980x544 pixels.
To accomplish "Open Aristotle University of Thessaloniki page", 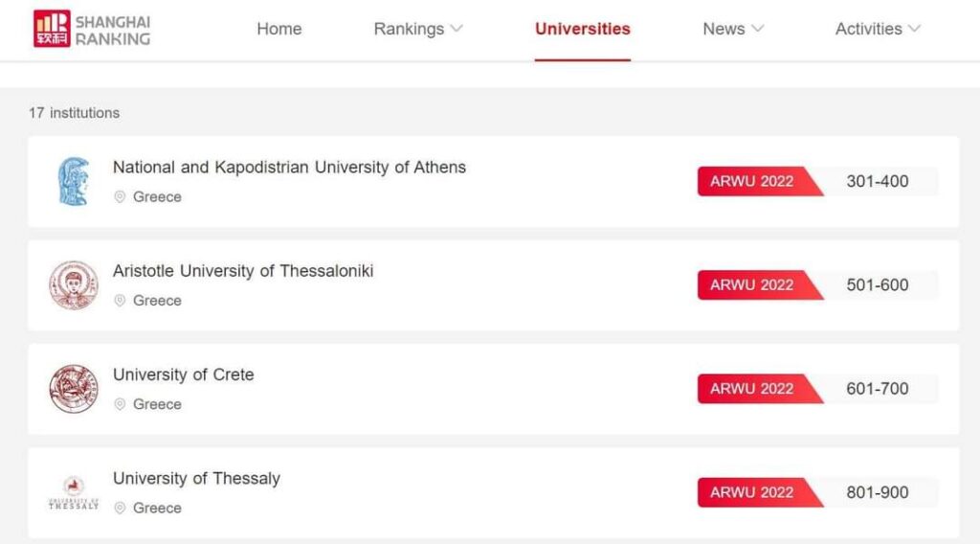I will (x=243, y=271).
